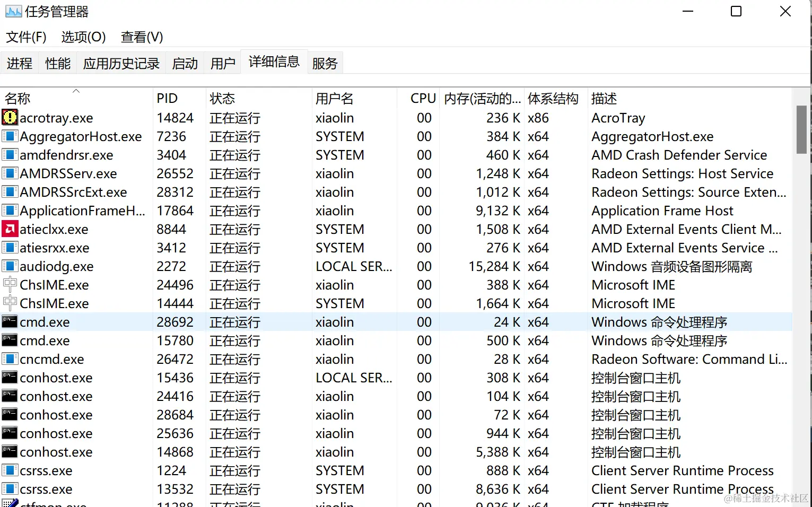
Task: Switch to the 服务 tab
Action: coord(325,63)
